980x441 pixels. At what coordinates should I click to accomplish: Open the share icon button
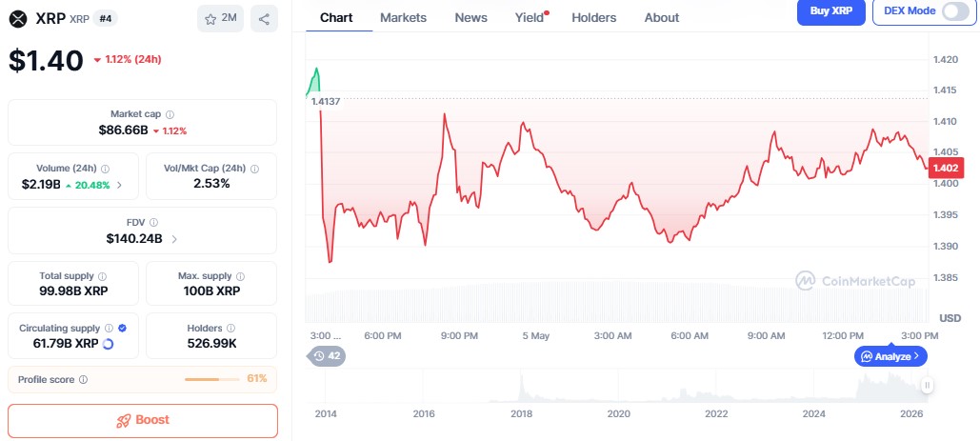tap(264, 19)
